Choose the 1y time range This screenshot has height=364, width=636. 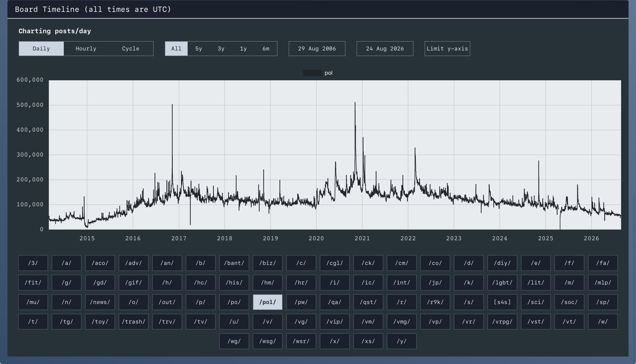[244, 49]
